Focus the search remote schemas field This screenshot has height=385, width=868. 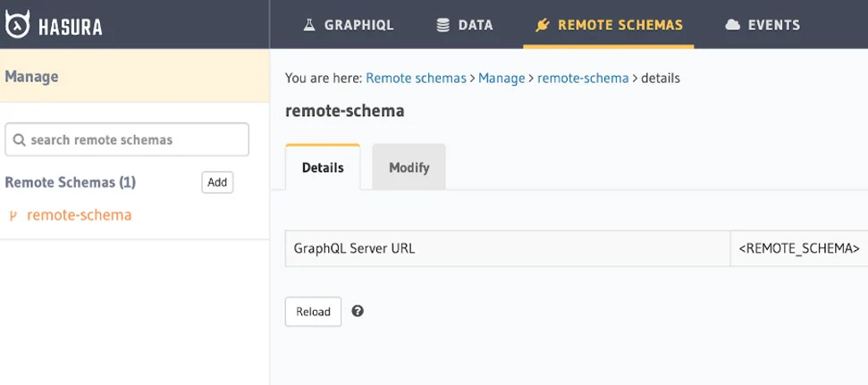127,139
